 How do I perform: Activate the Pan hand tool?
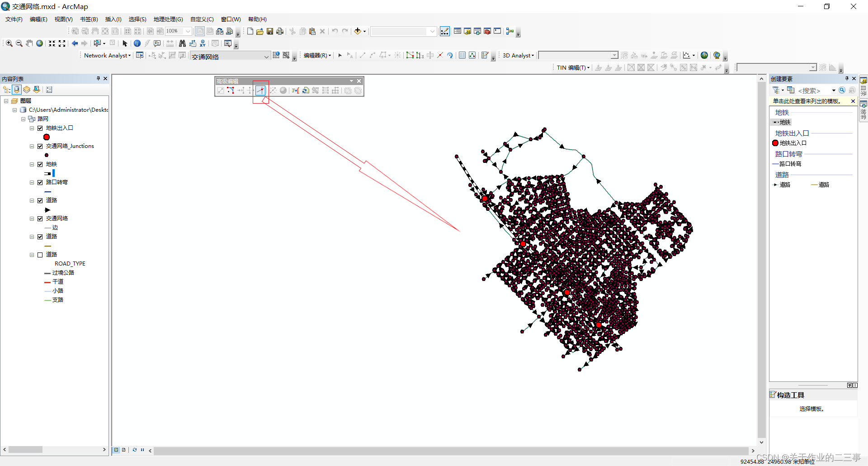[29, 43]
